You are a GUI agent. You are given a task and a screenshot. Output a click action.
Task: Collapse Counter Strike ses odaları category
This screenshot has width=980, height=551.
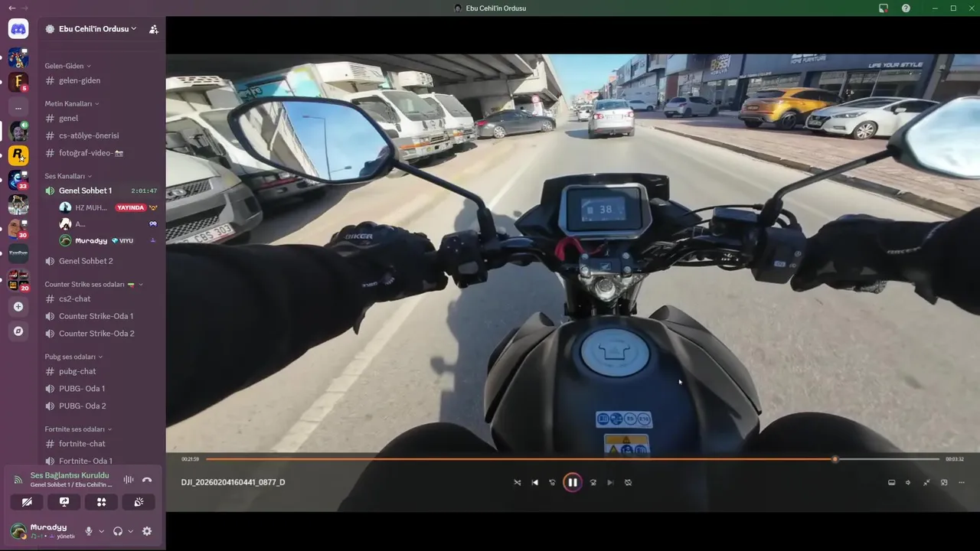tap(94, 284)
